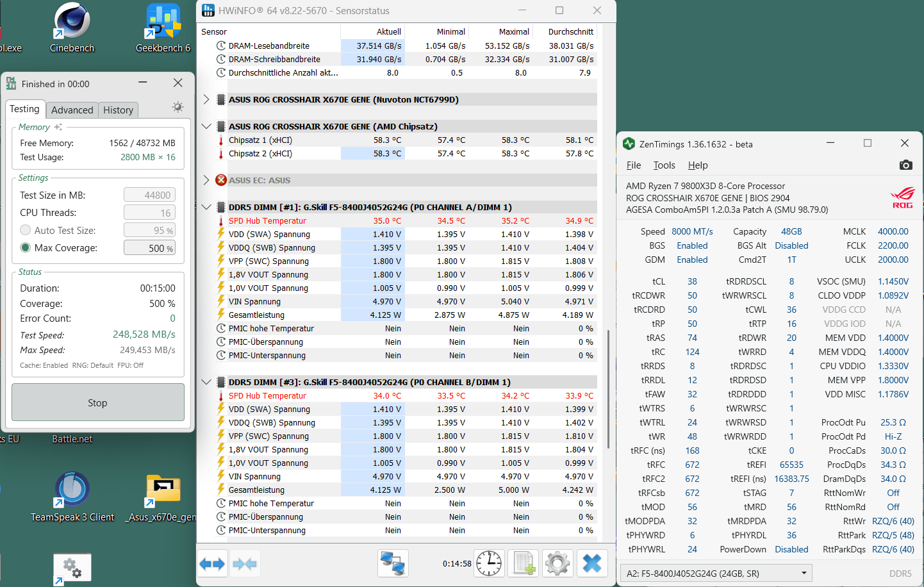Click the tREFI value 65535 in ZenTimings
Image resolution: width=924 pixels, height=587 pixels.
pos(791,465)
